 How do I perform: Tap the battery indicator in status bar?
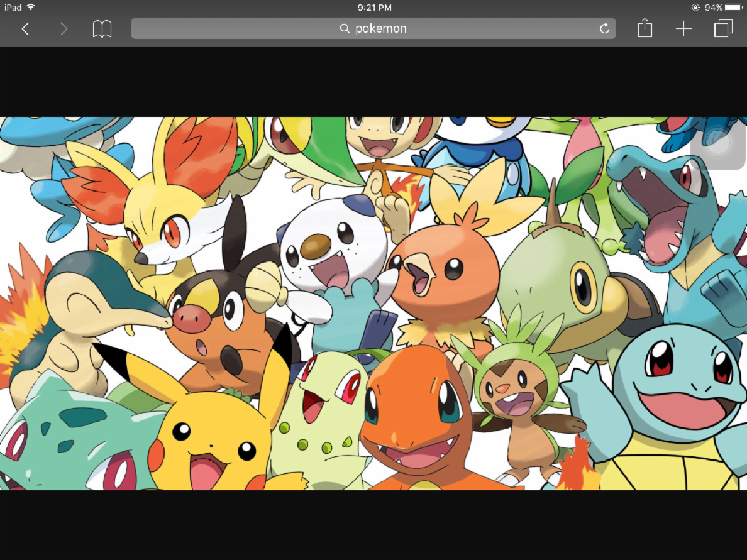pyautogui.click(x=734, y=7)
